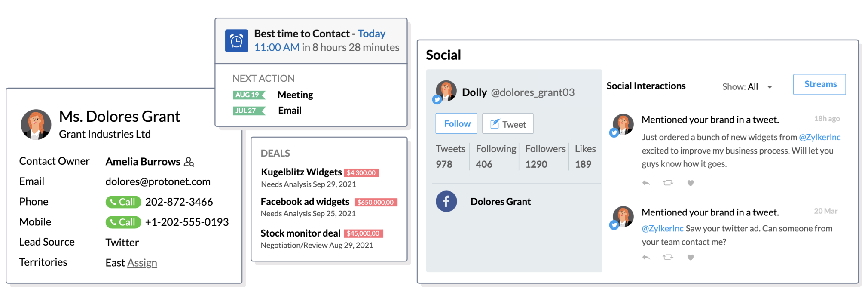Click Dolly's profile picture thumbnail
The image size is (868, 298).
[x=446, y=91]
